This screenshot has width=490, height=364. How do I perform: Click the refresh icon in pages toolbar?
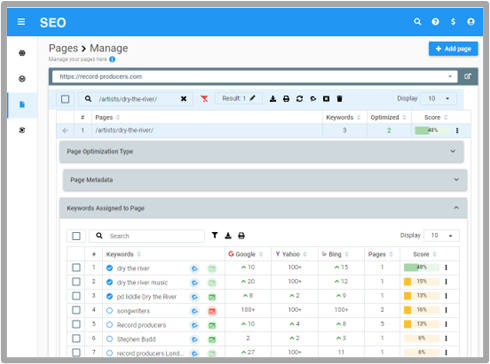tap(299, 99)
